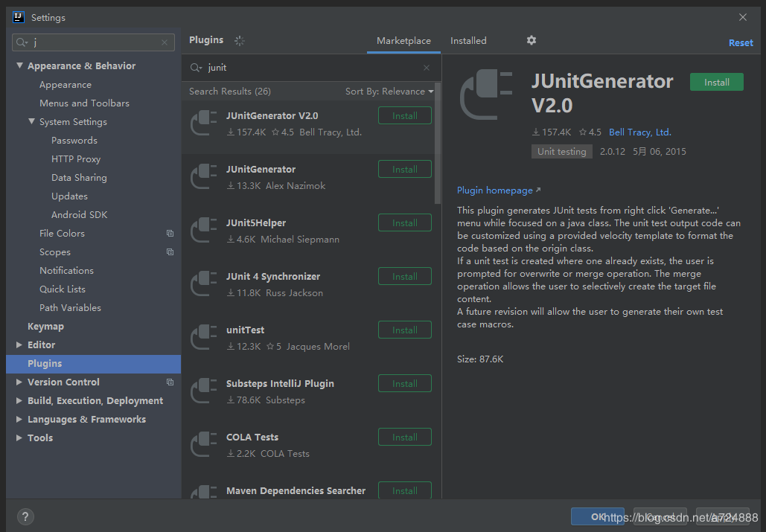The image size is (766, 532).
Task: Click the Unit testing tag
Action: pyautogui.click(x=562, y=151)
